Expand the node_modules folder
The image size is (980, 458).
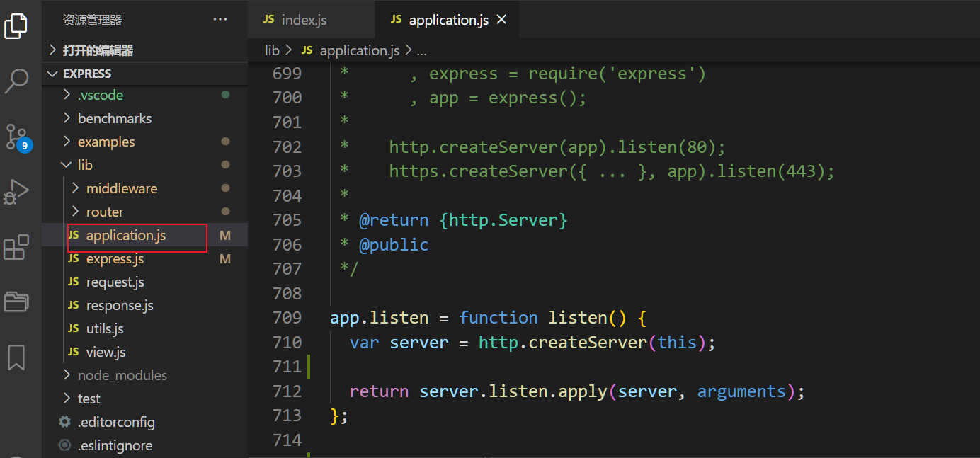[x=122, y=375]
